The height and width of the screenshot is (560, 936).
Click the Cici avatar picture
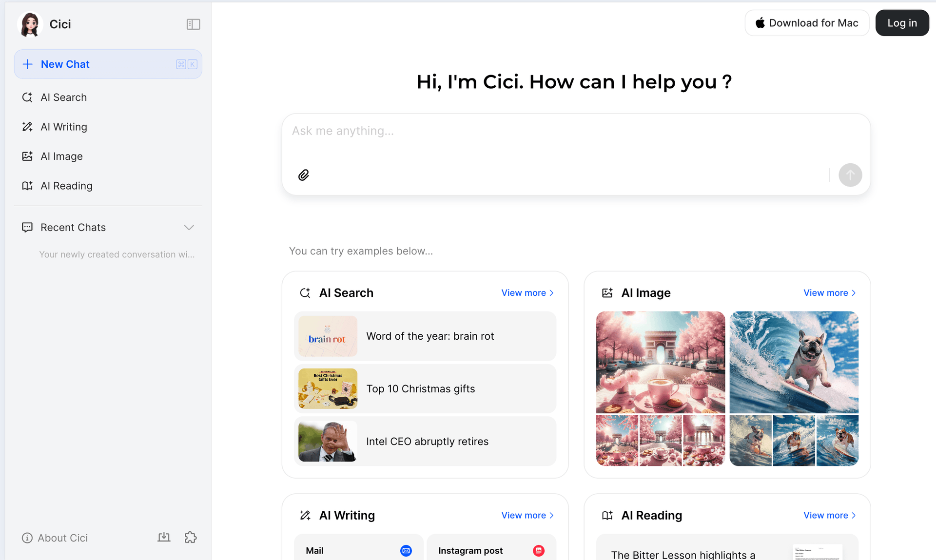30,24
